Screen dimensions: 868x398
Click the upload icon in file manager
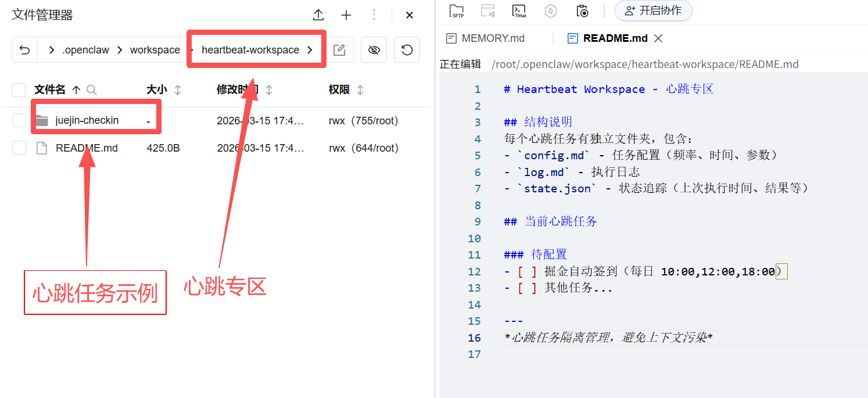[318, 15]
